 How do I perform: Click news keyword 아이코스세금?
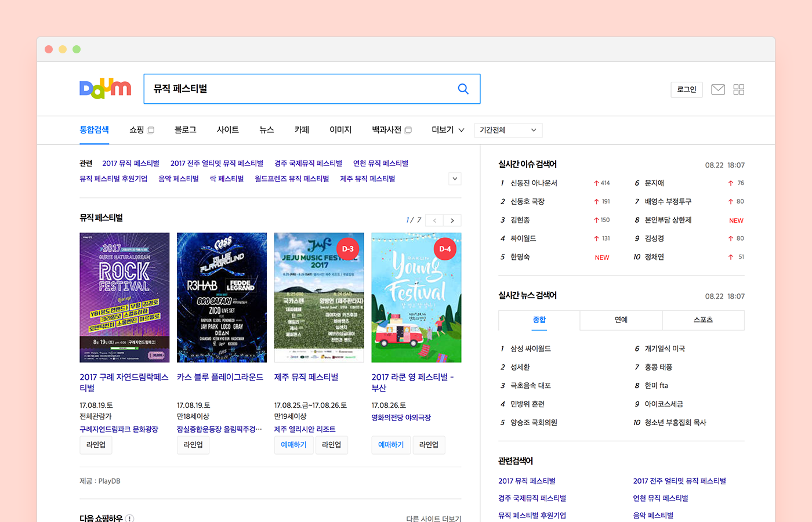click(664, 404)
